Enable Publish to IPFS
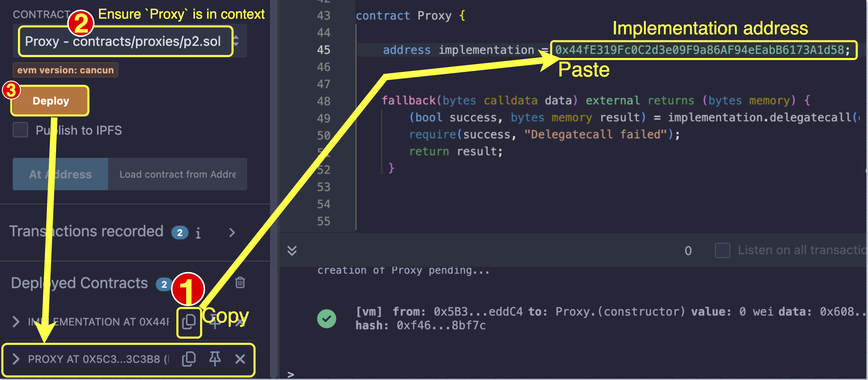The width and height of the screenshot is (868, 380). coord(20,130)
